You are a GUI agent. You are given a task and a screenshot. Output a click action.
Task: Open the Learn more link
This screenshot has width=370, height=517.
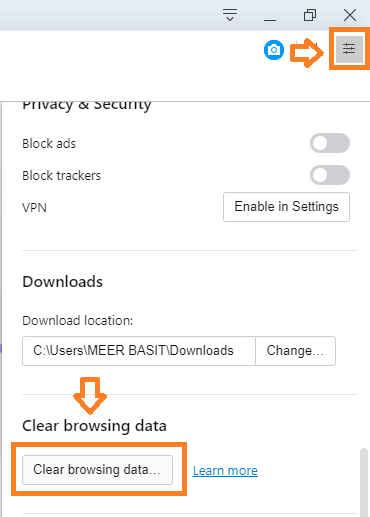pyautogui.click(x=225, y=470)
